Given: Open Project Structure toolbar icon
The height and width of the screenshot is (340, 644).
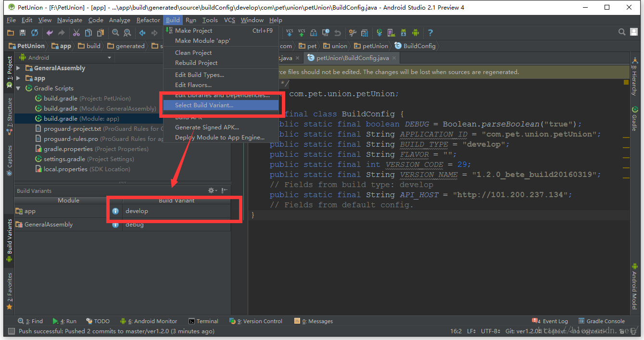Looking at the screenshot, I should (365, 33).
